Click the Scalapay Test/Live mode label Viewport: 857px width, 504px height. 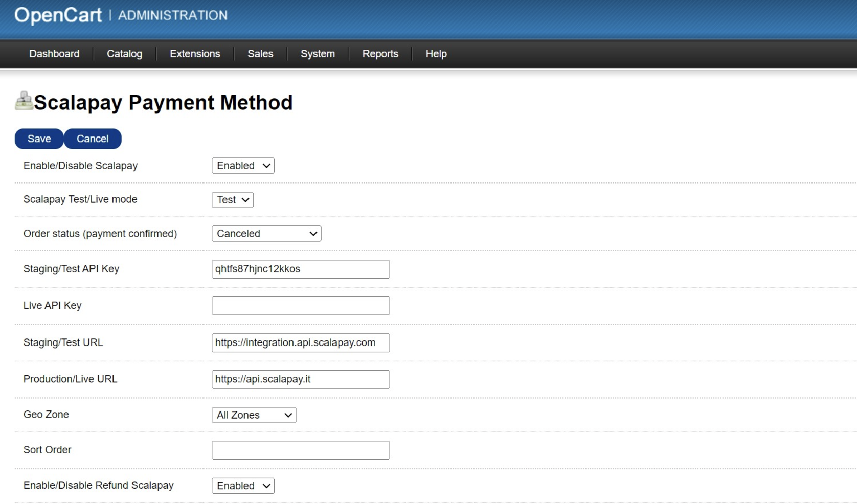tap(80, 199)
